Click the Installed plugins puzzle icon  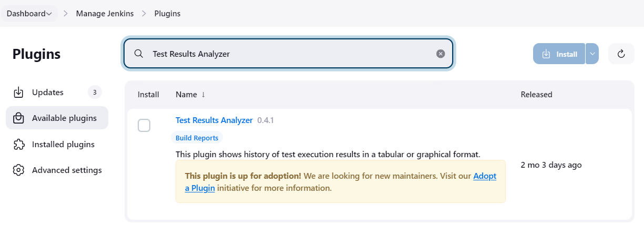point(18,145)
